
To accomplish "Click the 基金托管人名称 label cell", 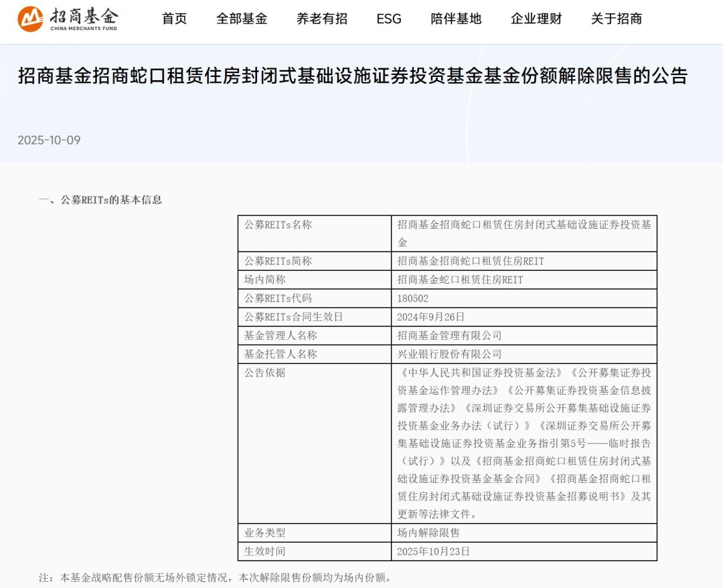I will pos(315,354).
